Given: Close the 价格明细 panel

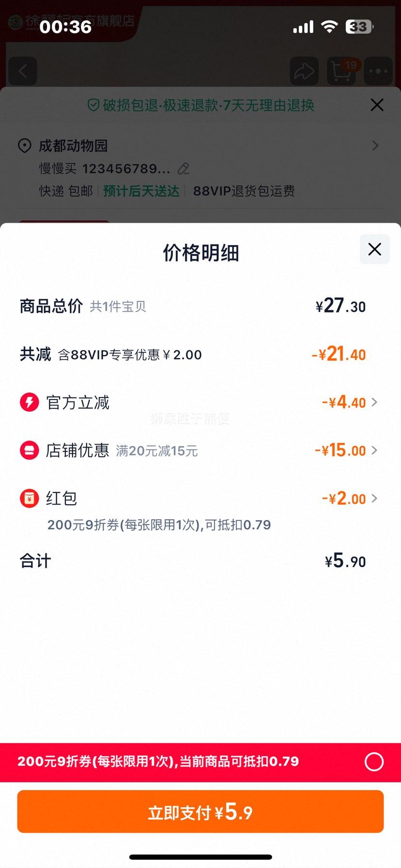Looking at the screenshot, I should point(374,249).
